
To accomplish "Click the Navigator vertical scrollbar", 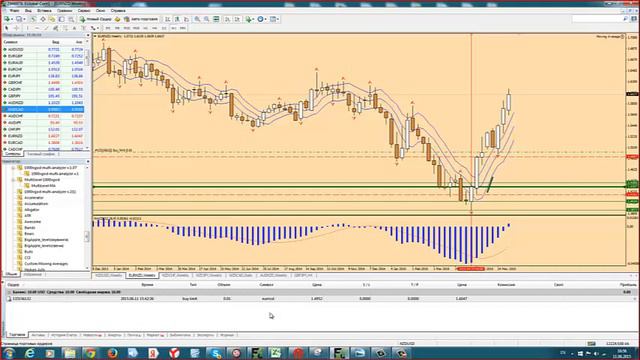I will (x=87, y=236).
